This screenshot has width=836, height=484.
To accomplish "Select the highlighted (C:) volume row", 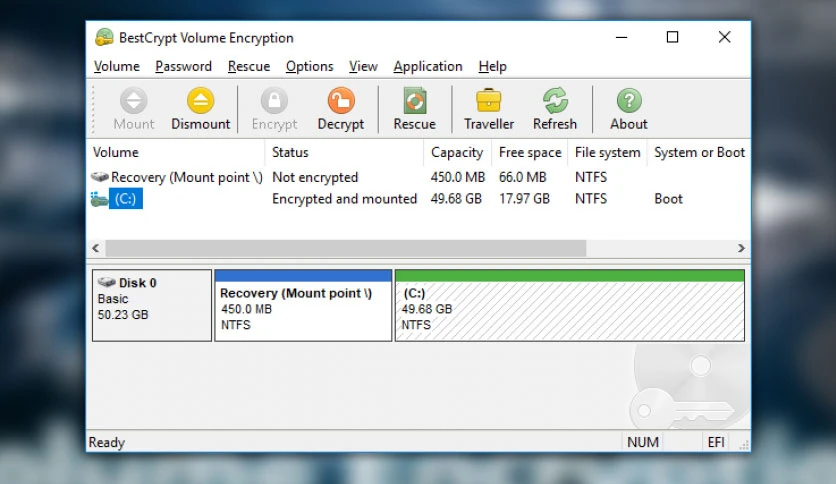I will (x=418, y=199).
